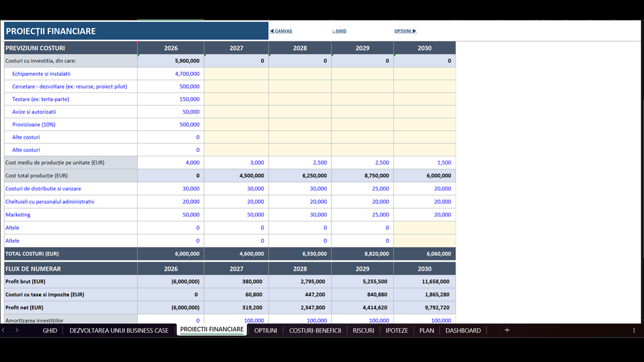Select the PROIECTII FINANCIARE tab
644x362 pixels.
[212, 330]
